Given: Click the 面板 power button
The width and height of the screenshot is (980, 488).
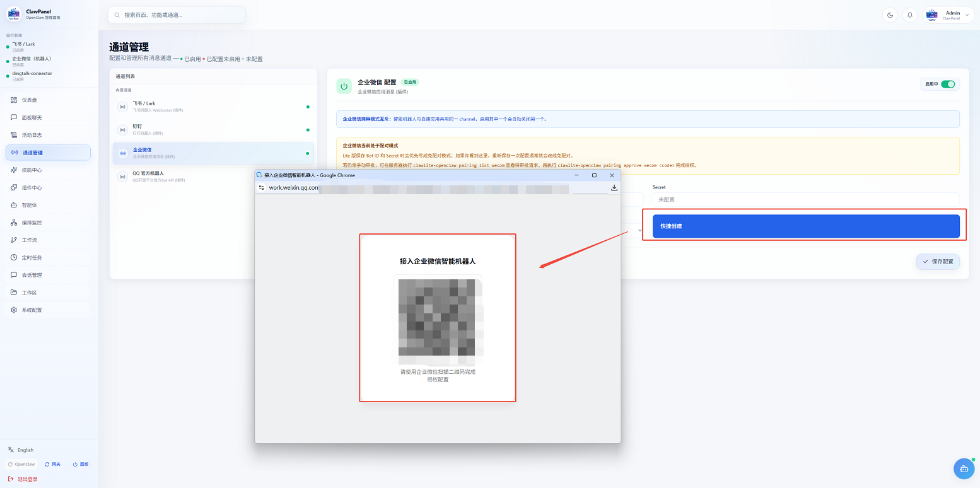Looking at the screenshot, I should [x=81, y=464].
